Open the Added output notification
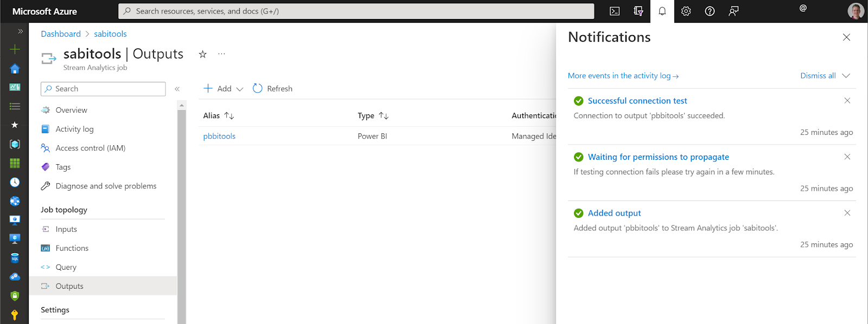 pos(615,213)
